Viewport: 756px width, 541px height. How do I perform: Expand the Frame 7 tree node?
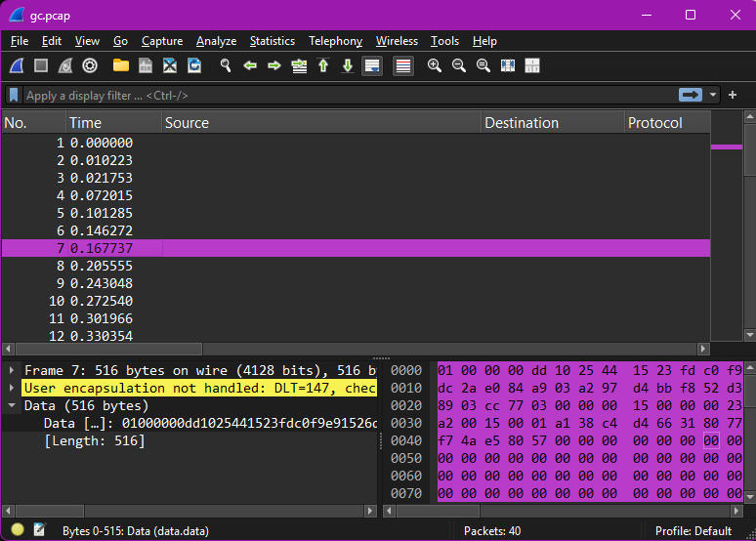click(x=12, y=370)
